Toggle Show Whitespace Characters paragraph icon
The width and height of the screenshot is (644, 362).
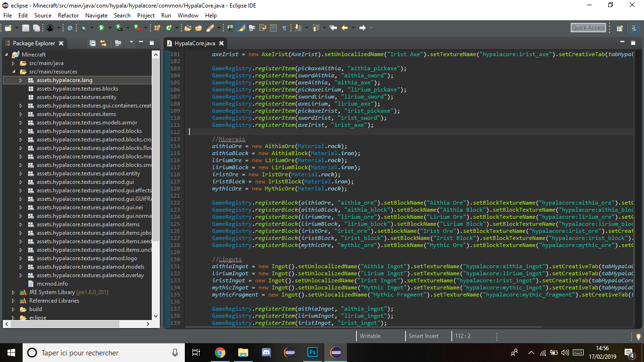(x=284, y=28)
